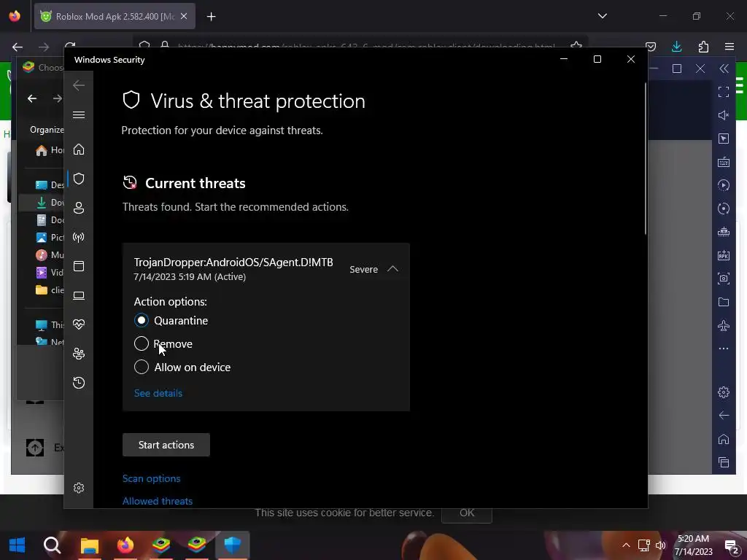The image size is (747, 560).
Task: Open Allowed threats link
Action: [158, 501]
